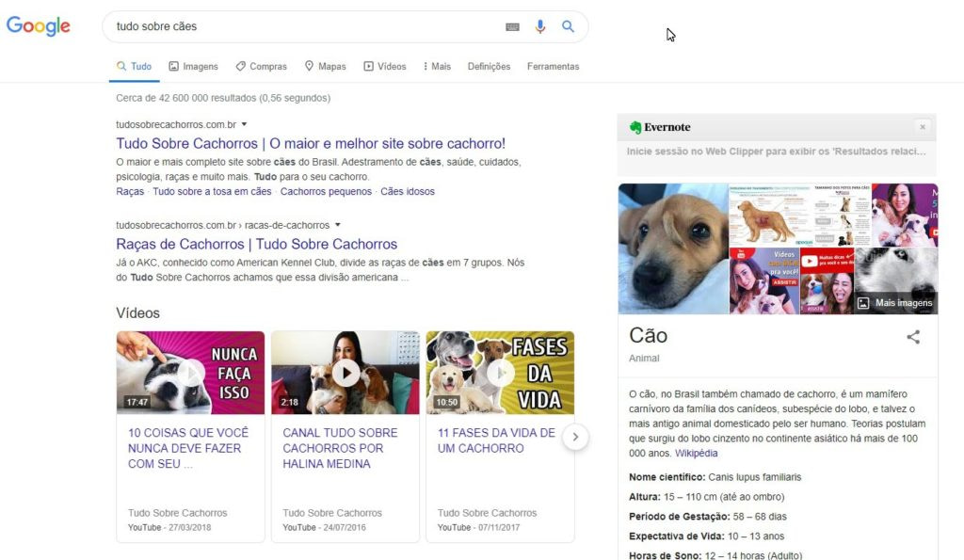Click the Evernote elephant logo

[x=635, y=127]
